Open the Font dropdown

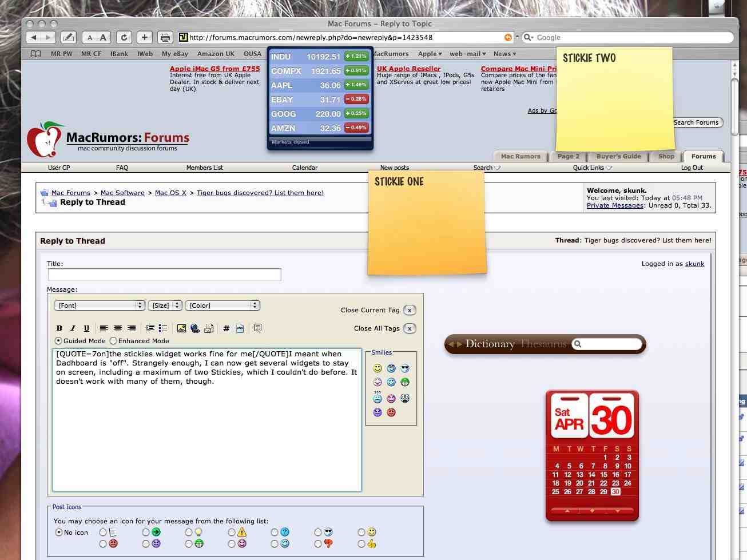click(100, 305)
